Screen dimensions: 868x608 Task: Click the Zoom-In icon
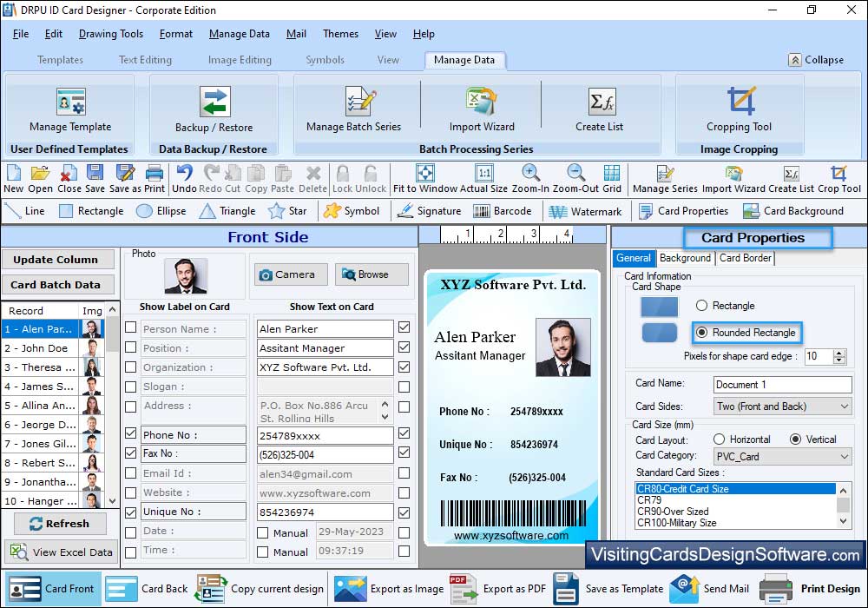(530, 179)
